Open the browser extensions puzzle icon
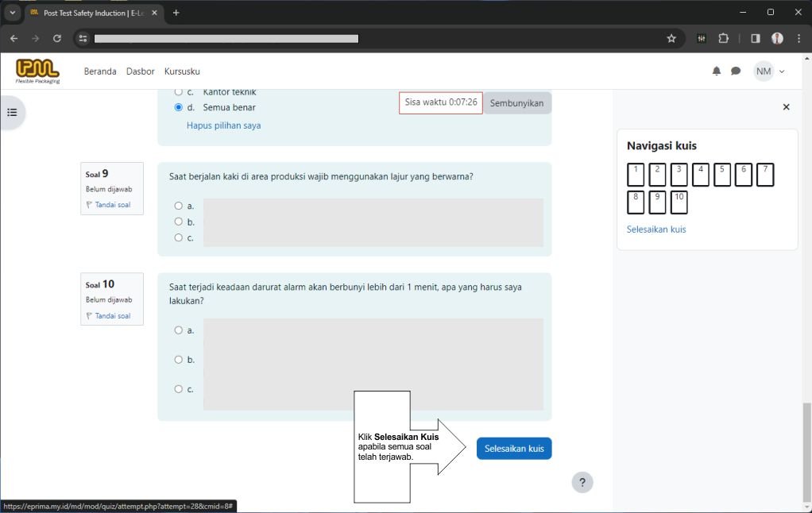The image size is (812, 513). click(723, 38)
